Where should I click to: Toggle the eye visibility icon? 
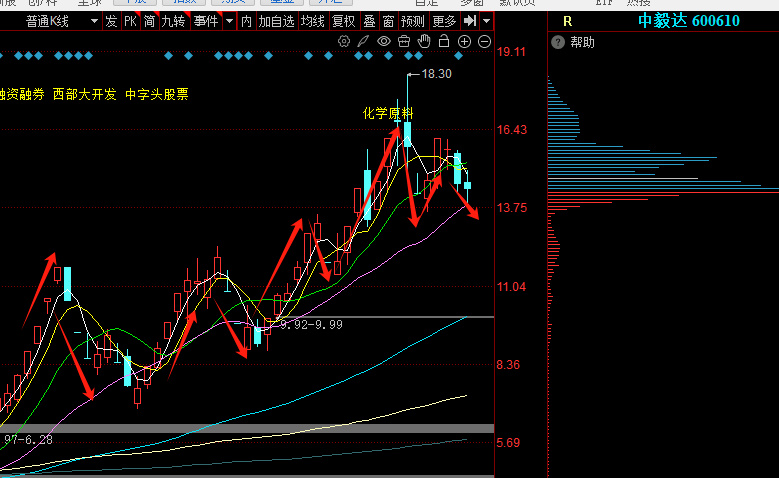[384, 41]
